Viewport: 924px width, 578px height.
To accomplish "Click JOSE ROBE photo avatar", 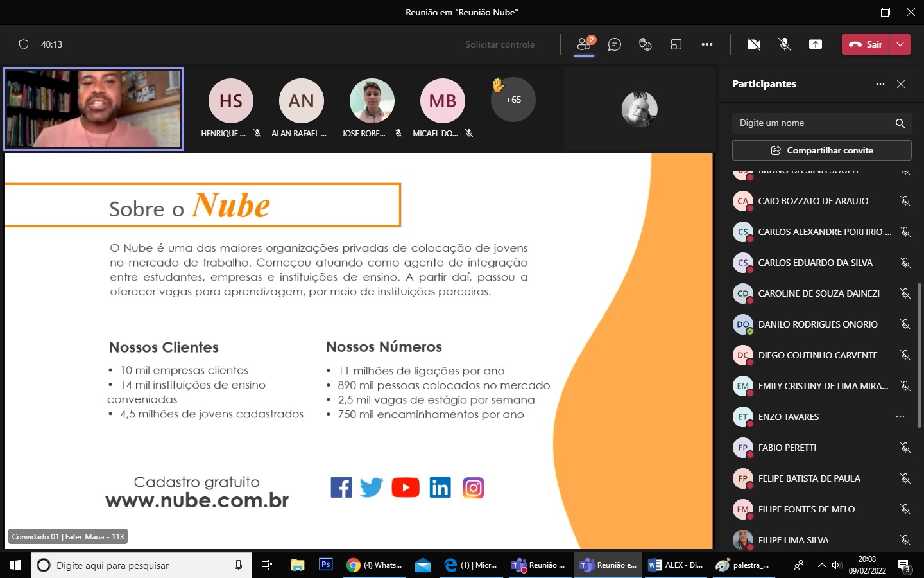I will point(372,101).
